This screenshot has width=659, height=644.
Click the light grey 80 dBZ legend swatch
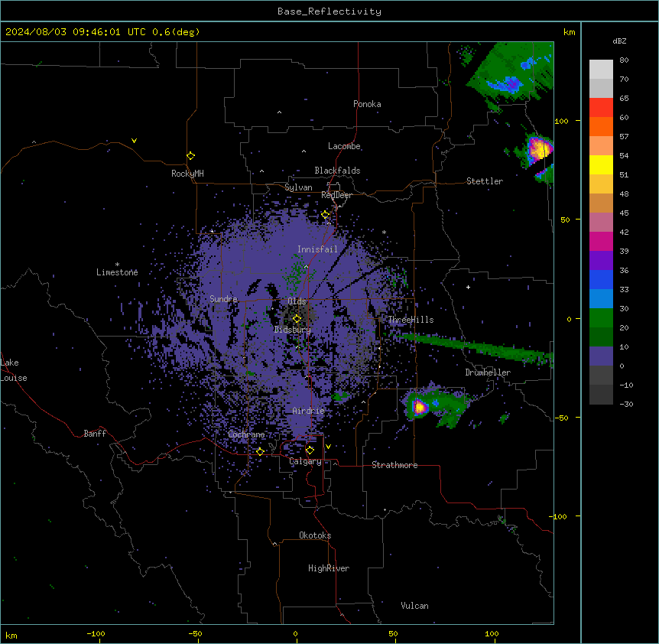(601, 70)
